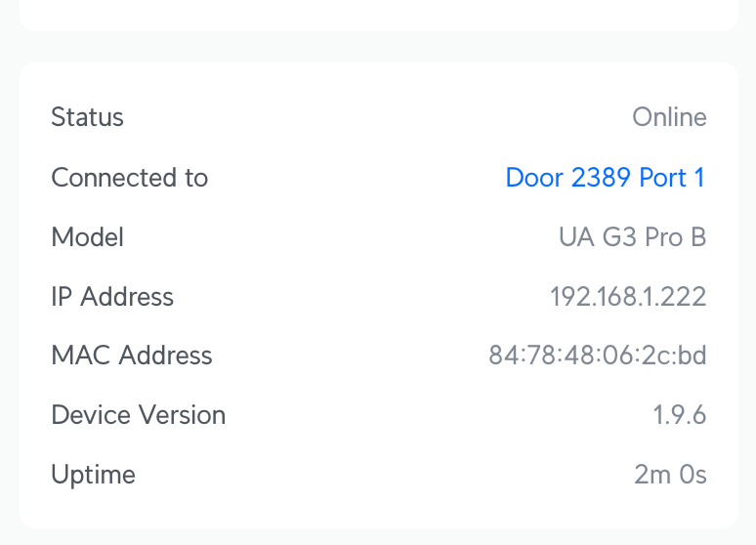Click the MAC Address label

click(x=131, y=356)
